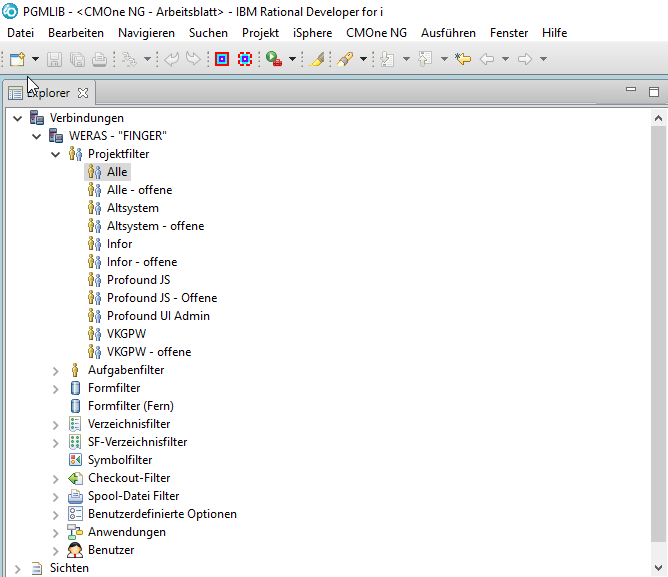668x577 pixels.
Task: Select the Profound JS project filter
Action: (138, 280)
